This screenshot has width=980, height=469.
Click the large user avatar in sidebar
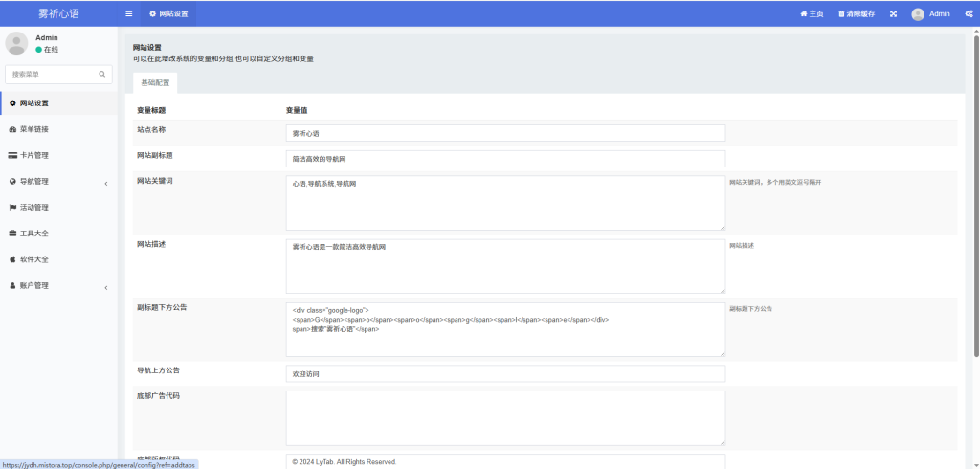point(16,43)
